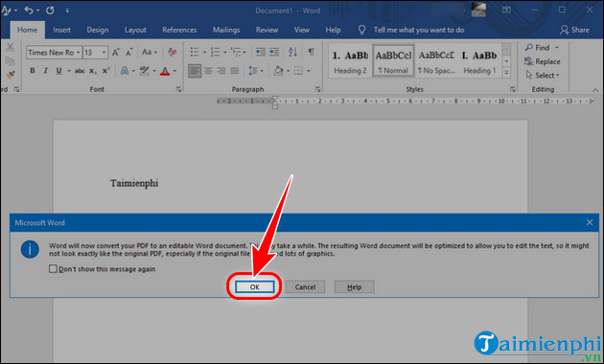Open the Customize Quick Access Toolbar dropdown
The image size is (604, 364).
67,11
